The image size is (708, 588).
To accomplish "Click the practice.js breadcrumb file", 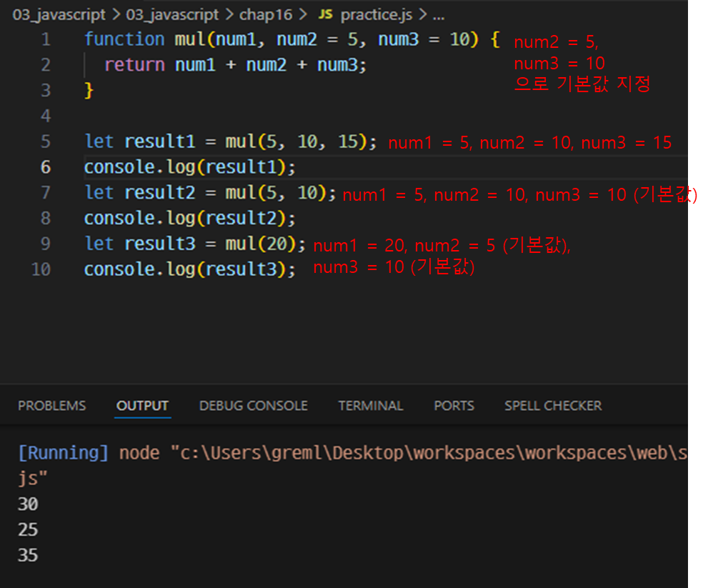I will (376, 15).
